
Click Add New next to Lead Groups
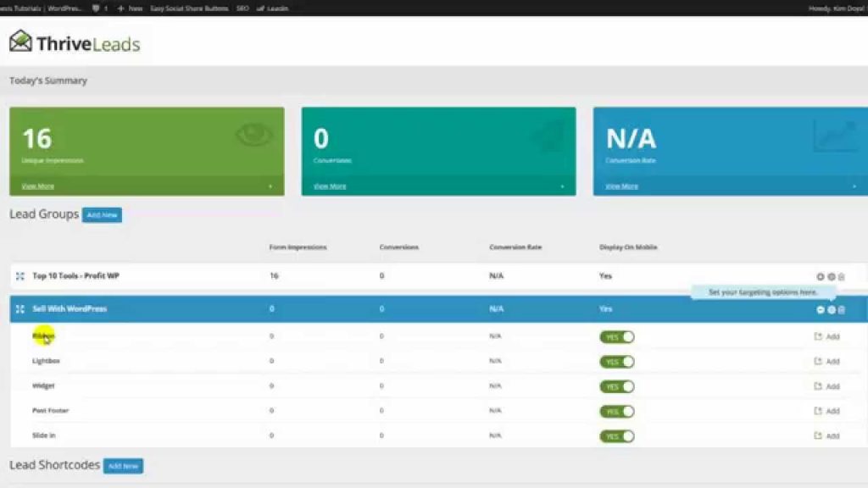[102, 215]
